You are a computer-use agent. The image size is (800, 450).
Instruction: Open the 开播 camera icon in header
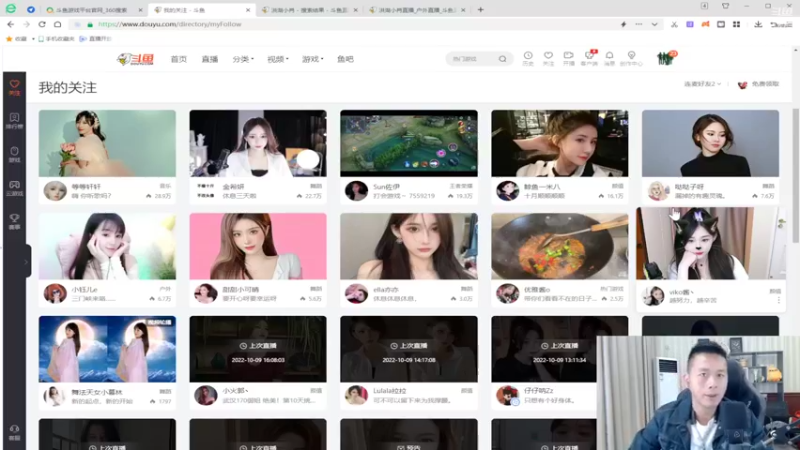568,59
